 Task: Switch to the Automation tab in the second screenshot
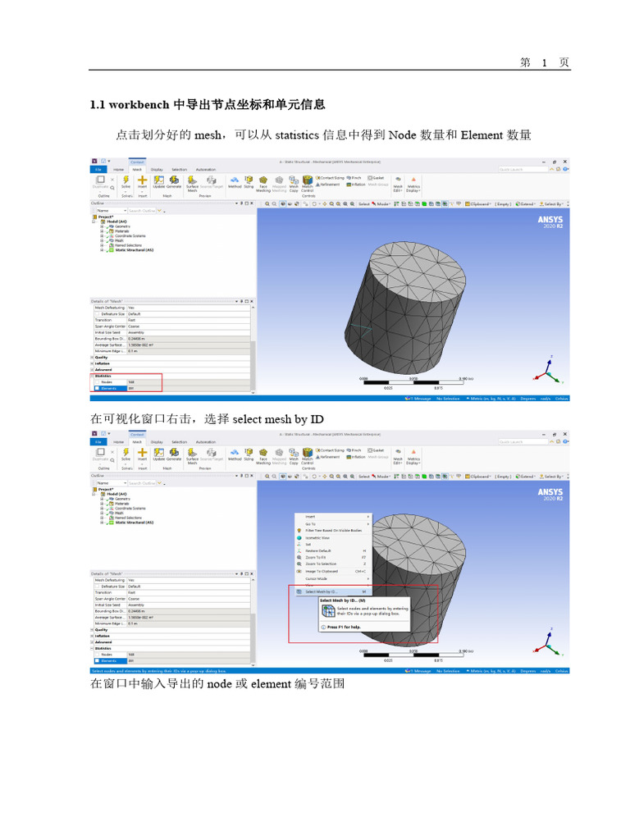click(206, 442)
